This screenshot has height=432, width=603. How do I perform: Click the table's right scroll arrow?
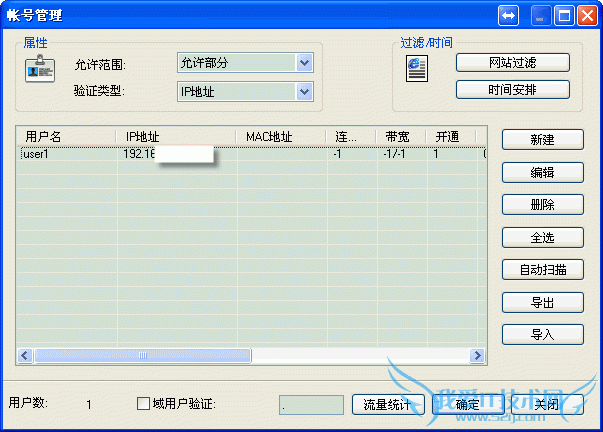tap(477, 355)
